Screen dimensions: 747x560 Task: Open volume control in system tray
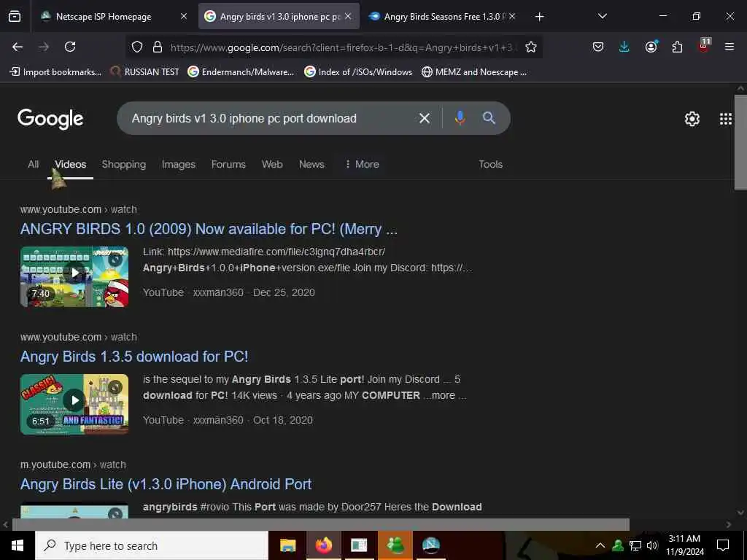coord(652,545)
